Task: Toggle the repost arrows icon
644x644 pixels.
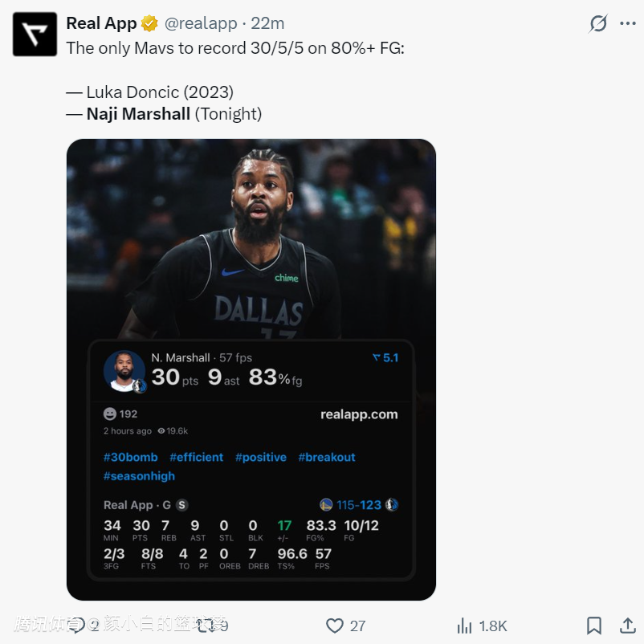Action: point(206,626)
